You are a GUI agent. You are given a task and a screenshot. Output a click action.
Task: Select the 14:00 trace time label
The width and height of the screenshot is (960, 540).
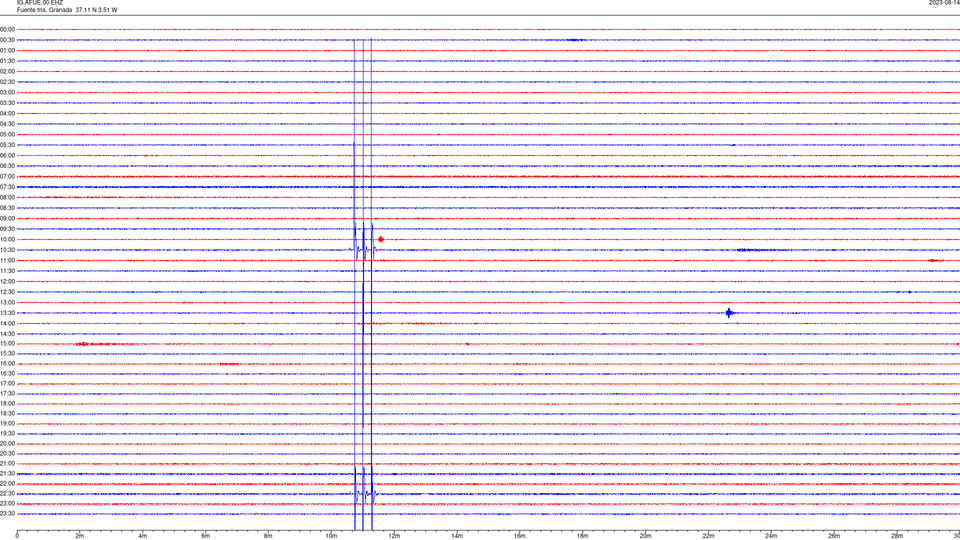click(x=7, y=323)
